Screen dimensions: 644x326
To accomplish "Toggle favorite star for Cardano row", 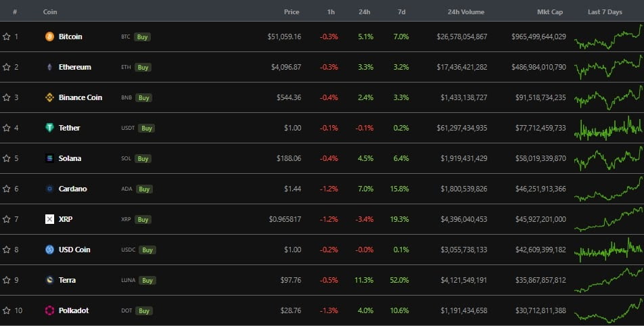I will pyautogui.click(x=6, y=189).
